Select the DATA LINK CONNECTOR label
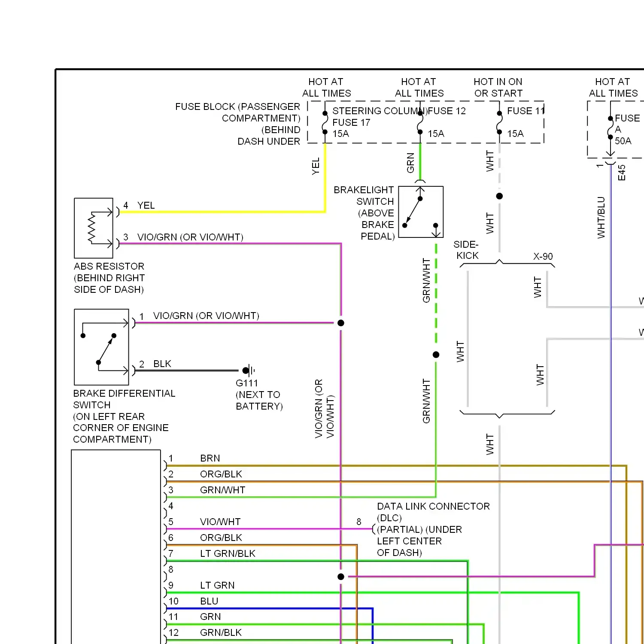The height and width of the screenshot is (644, 644). coord(433,529)
